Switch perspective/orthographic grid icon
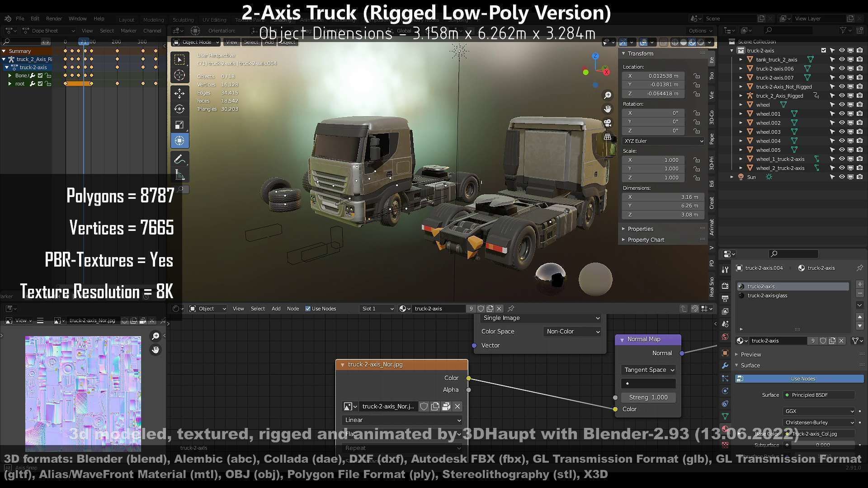This screenshot has width=868, height=488. [608, 136]
